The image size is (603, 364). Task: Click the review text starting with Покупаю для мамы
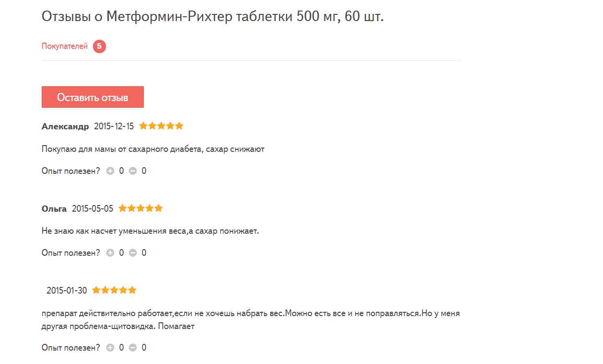[x=153, y=149]
